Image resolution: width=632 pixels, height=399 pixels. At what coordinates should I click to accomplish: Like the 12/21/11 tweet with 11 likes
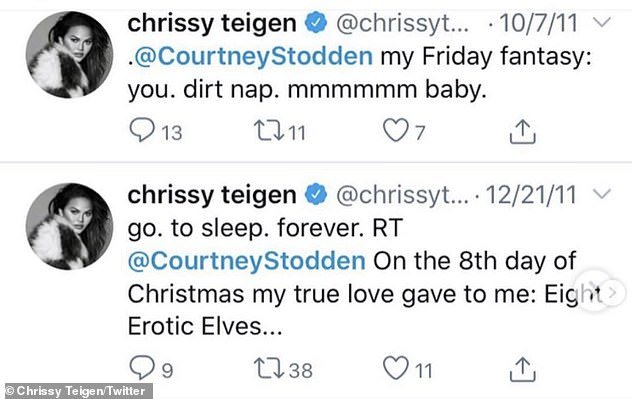pyautogui.click(x=395, y=368)
